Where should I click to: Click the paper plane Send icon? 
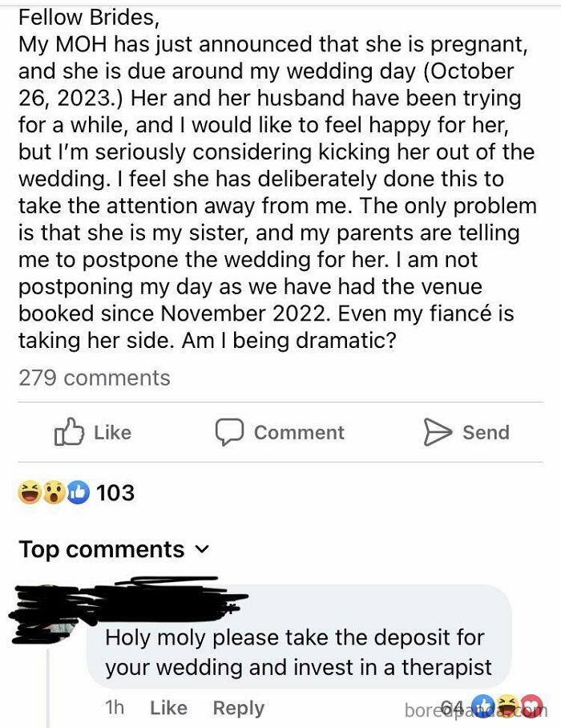[x=438, y=431]
